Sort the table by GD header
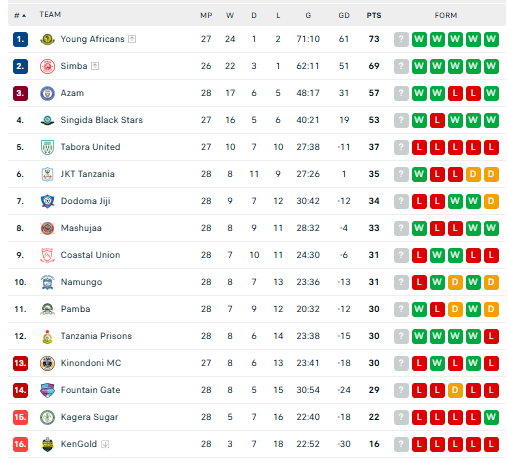The image size is (508, 461). point(344,15)
